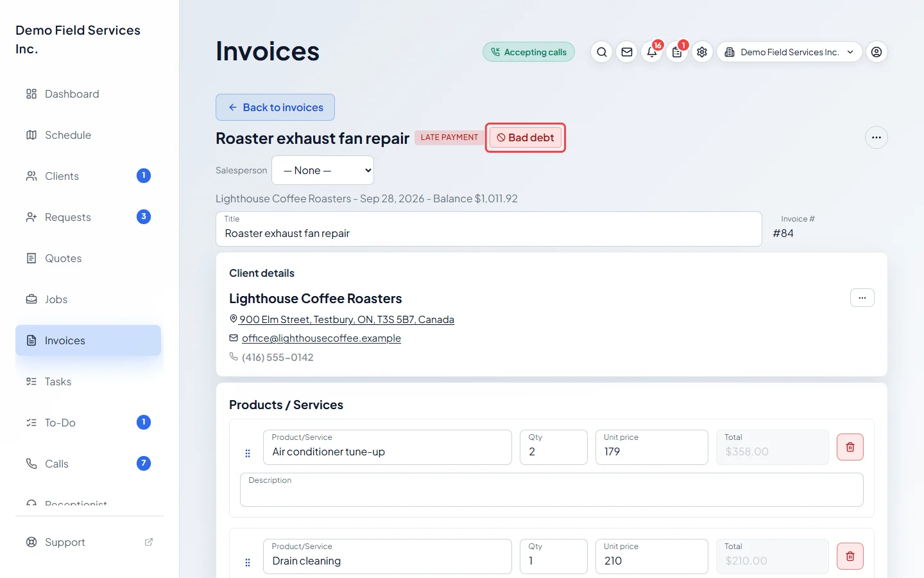Open the clipboard tasks icon with badge 1
This screenshot has width=924, height=578.
pyautogui.click(x=677, y=52)
